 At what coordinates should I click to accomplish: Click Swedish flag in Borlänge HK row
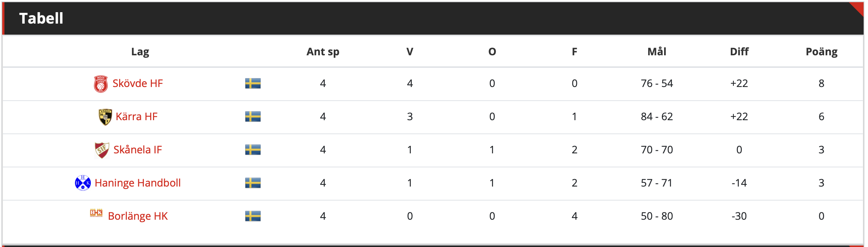(x=253, y=216)
